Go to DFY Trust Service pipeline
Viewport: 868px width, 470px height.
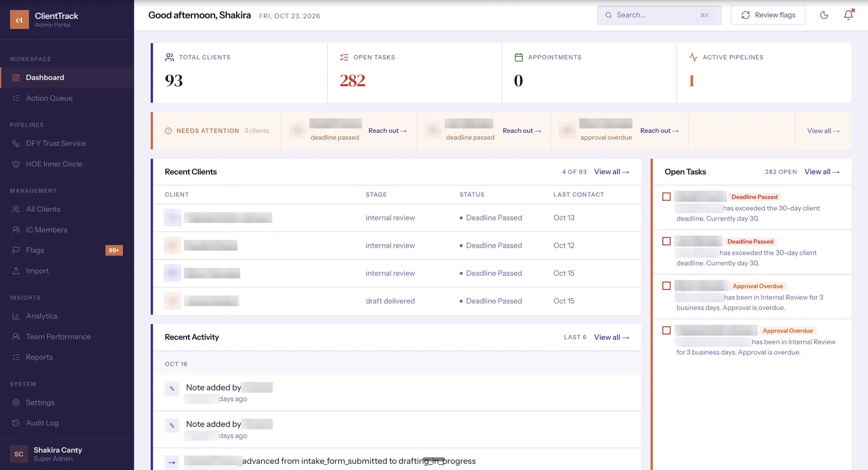click(67, 143)
